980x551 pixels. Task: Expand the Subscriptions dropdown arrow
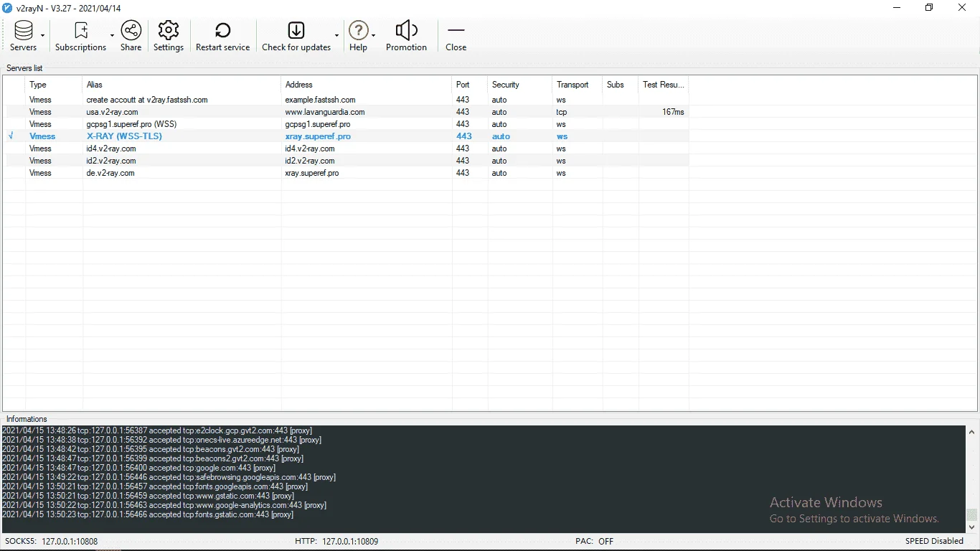coord(112,36)
